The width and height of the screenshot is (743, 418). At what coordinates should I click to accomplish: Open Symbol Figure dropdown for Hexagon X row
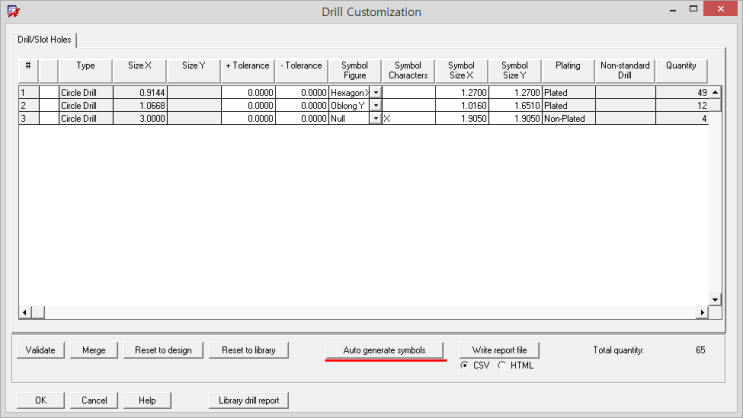375,93
